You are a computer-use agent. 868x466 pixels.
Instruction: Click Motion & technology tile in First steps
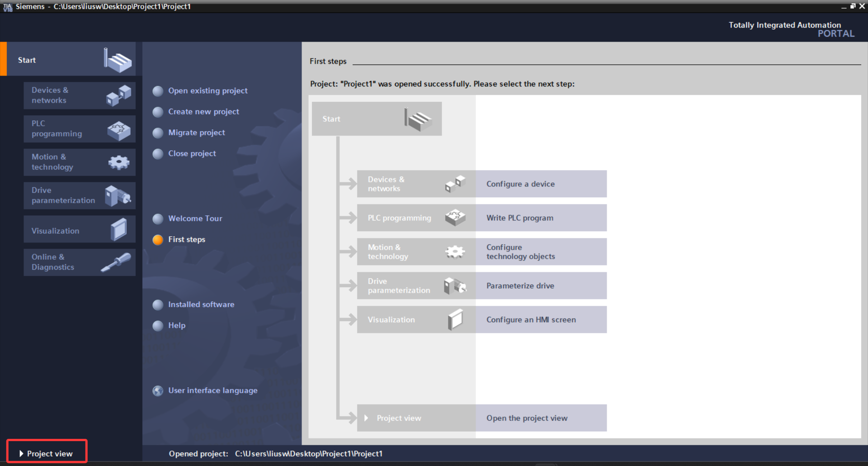[416, 252]
